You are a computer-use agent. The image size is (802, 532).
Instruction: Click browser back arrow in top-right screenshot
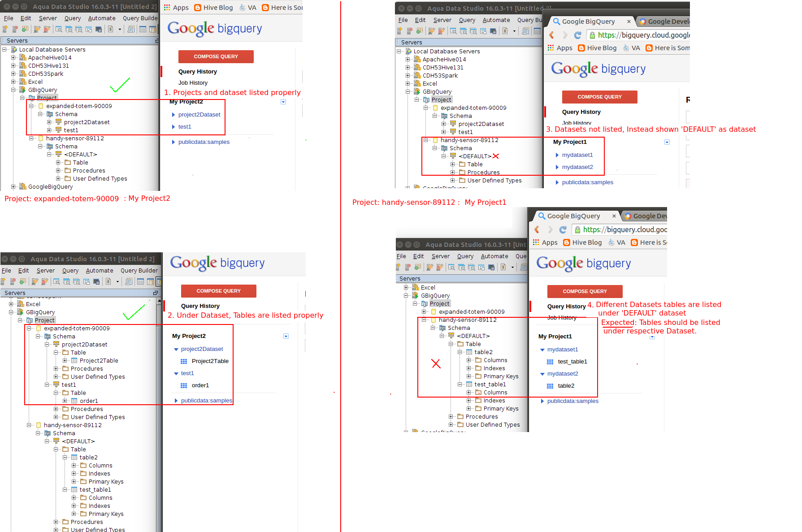[551, 35]
